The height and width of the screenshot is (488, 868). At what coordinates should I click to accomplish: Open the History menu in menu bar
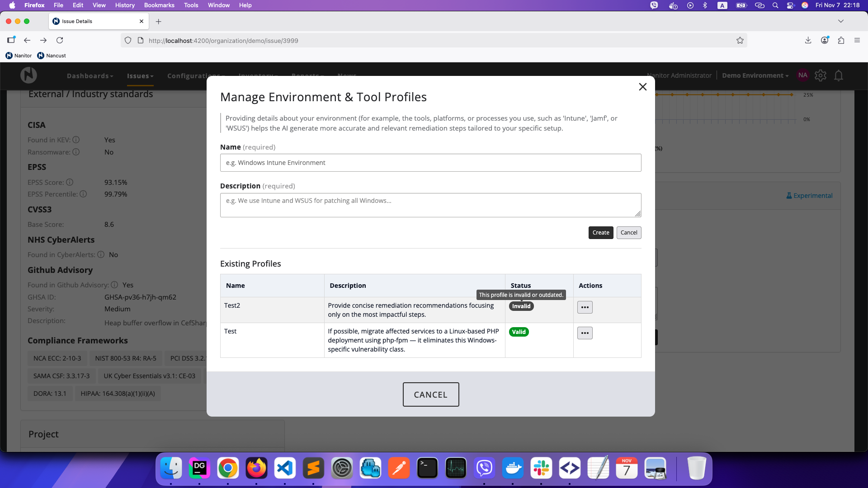(x=125, y=5)
